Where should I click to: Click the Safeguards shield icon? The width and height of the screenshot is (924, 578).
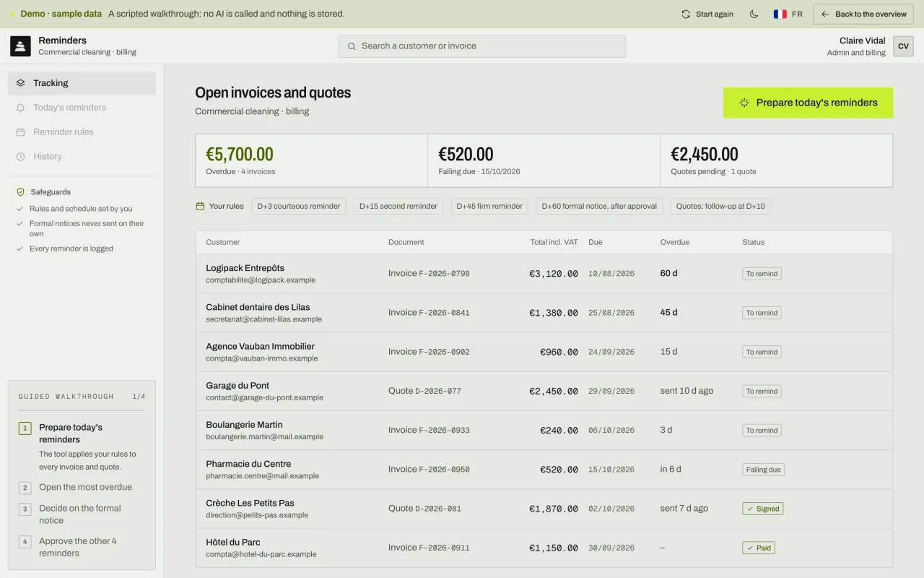[20, 192]
